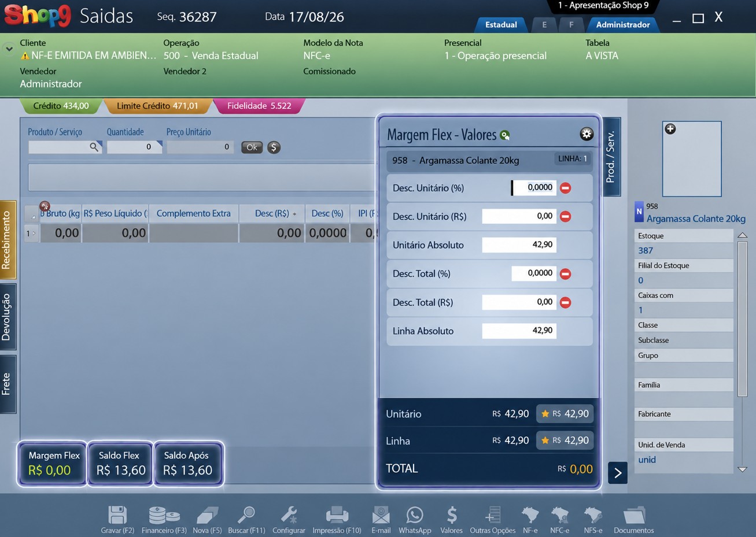
Task: Clear Desc. Total (%) with red minus
Action: (566, 273)
